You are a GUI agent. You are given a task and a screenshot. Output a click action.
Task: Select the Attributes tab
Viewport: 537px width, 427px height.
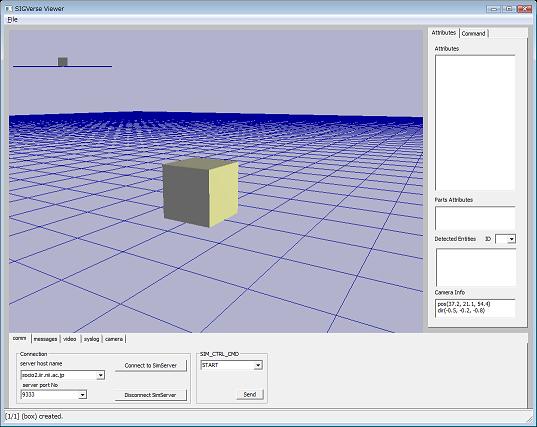pos(444,33)
